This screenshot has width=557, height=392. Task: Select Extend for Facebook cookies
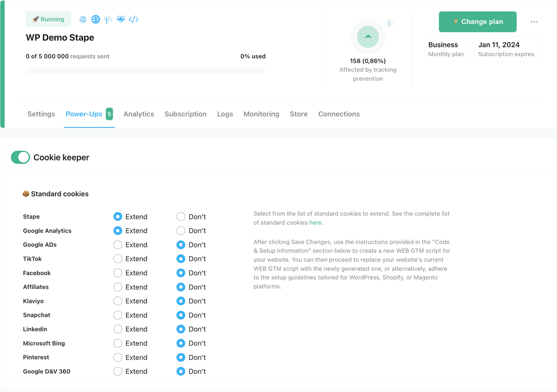pos(118,273)
